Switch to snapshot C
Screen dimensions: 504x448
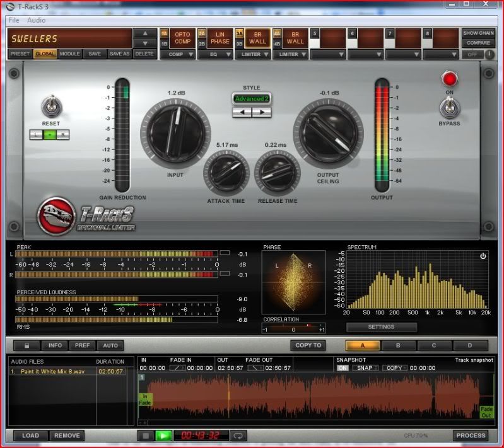click(434, 345)
